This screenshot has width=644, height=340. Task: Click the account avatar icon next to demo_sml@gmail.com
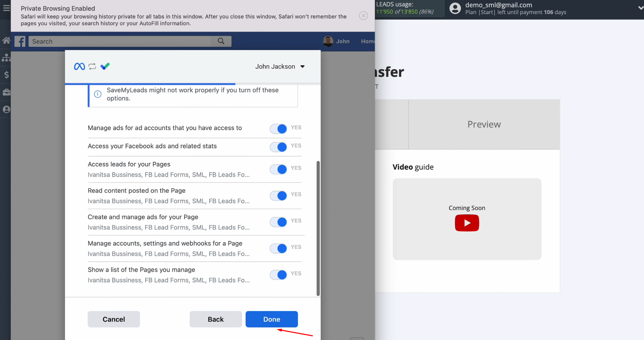pos(455,8)
